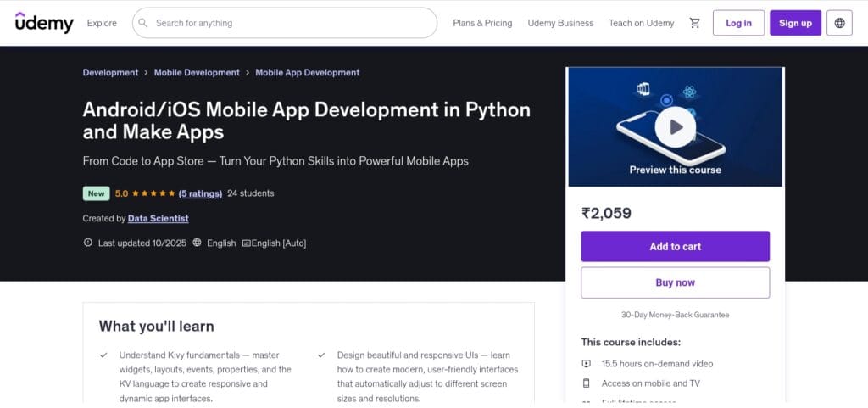The image size is (868, 408).
Task: Focus the Search for anything field
Action: [x=285, y=23]
